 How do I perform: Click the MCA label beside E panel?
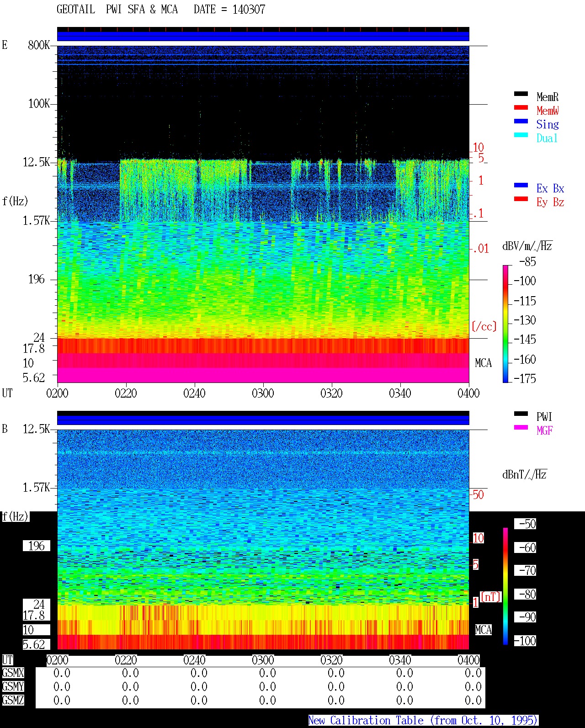point(483,363)
